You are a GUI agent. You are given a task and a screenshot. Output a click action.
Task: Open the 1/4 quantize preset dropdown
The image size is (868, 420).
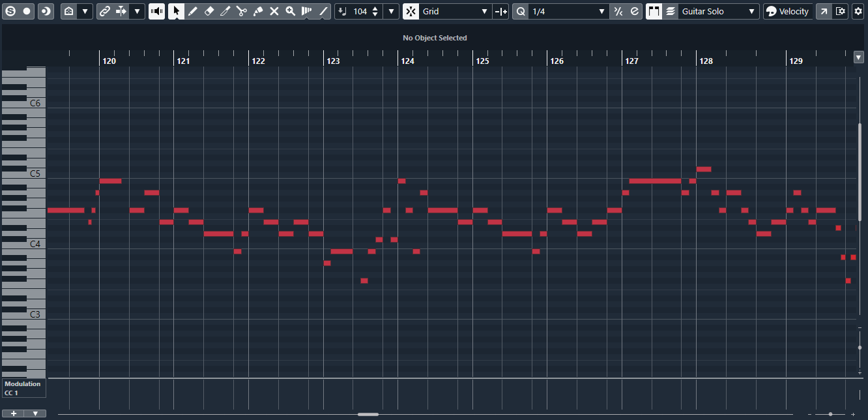[568, 12]
